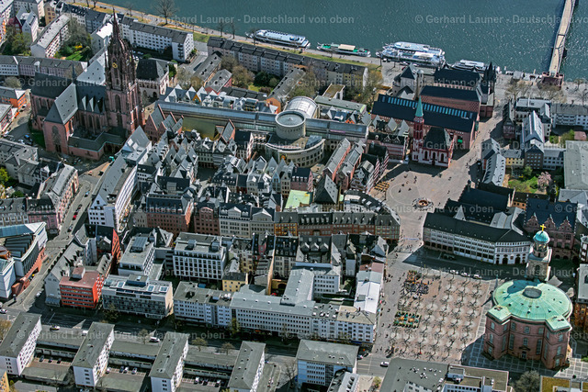The height and width of the screenshot is (392, 588).
Task: Click the orange-red office building
Action: (81, 286)
